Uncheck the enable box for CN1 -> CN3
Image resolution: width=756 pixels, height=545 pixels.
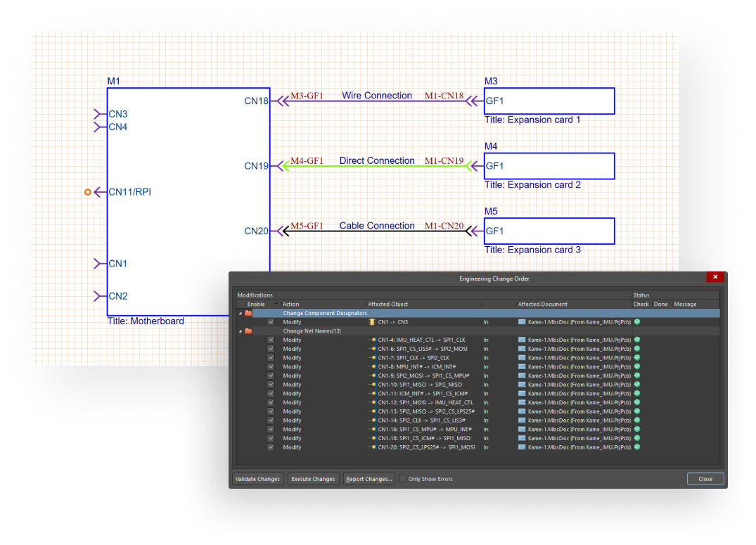click(x=271, y=322)
